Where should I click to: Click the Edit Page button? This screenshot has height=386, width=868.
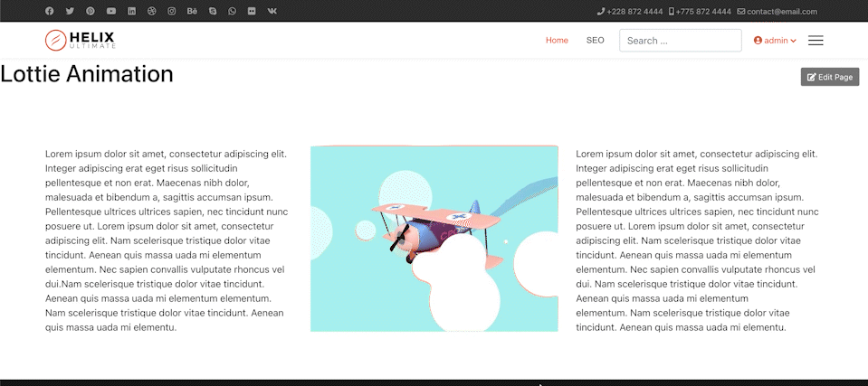(830, 77)
